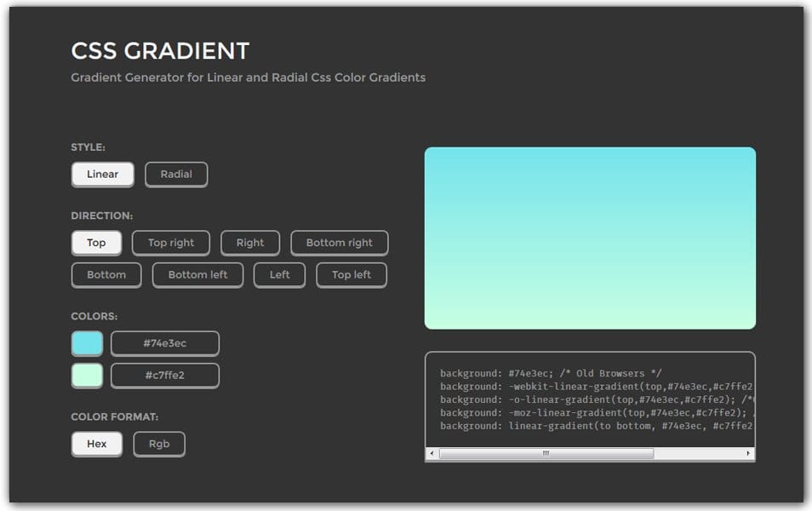Image resolution: width=812 pixels, height=511 pixels.
Task: Click the gradient preview panel
Action: pyautogui.click(x=591, y=237)
